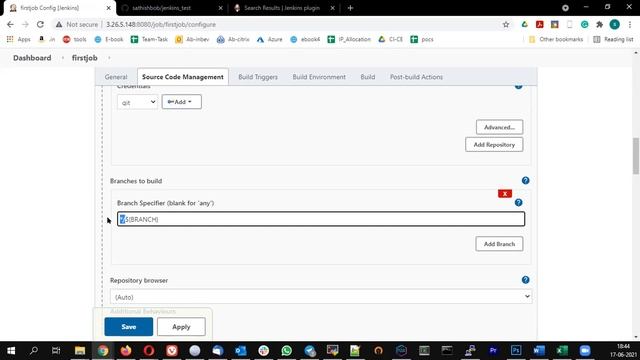The height and width of the screenshot is (360, 640).
Task: Expand the Add credentials dropdown button
Action: click(181, 102)
